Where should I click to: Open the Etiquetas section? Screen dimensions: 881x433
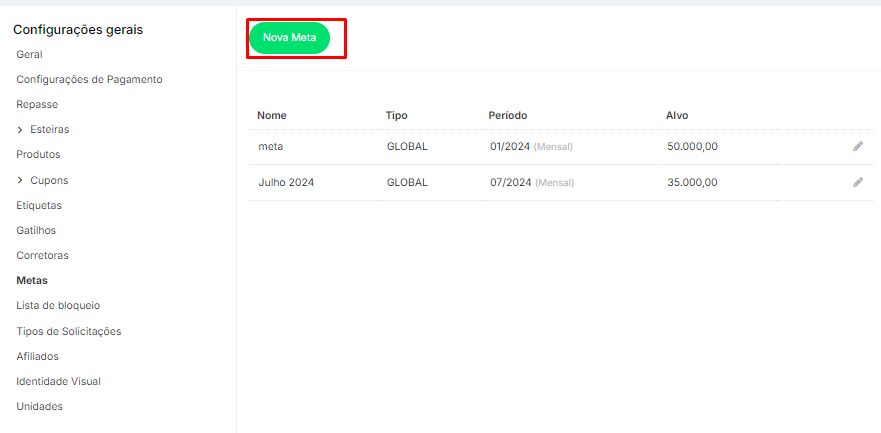(x=39, y=205)
